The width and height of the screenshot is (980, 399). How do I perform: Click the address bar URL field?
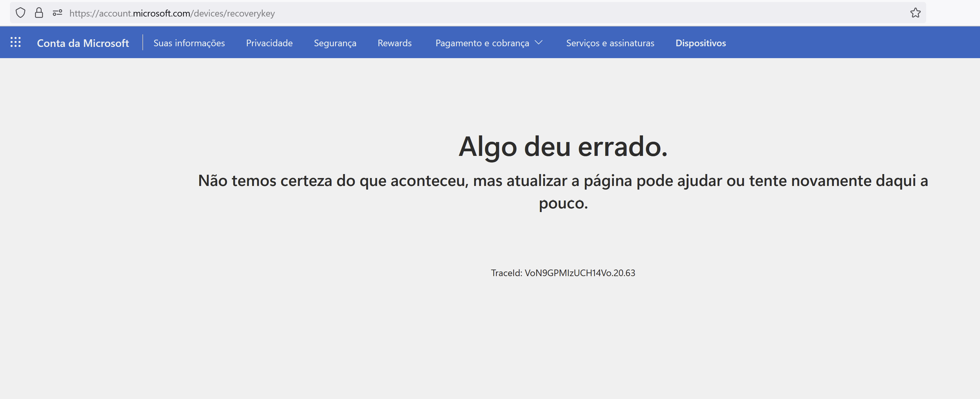[457, 13]
